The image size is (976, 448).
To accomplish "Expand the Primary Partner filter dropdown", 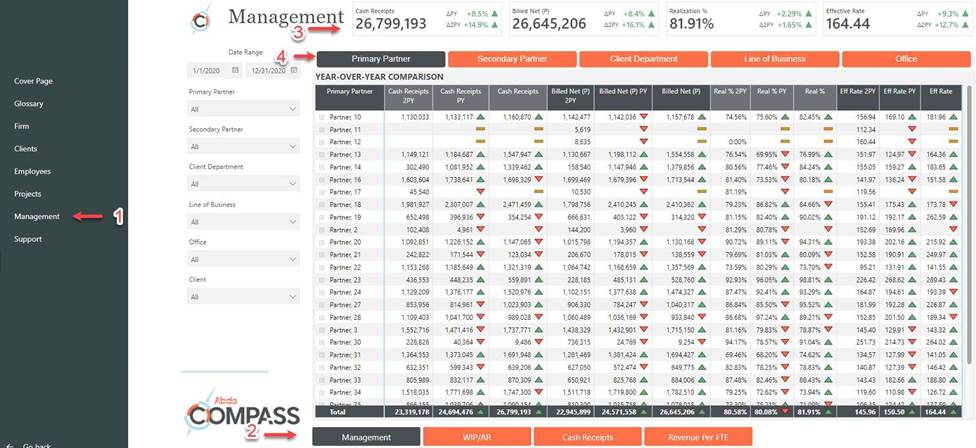I will click(x=243, y=108).
